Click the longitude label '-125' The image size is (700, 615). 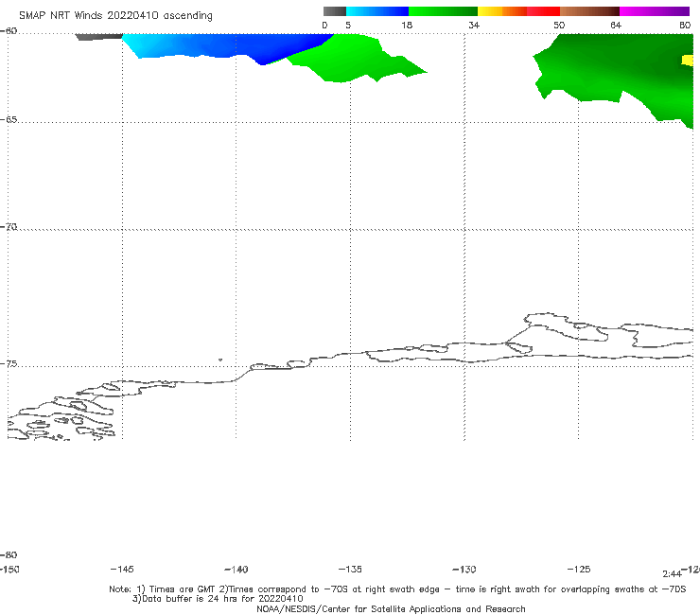[x=579, y=569]
